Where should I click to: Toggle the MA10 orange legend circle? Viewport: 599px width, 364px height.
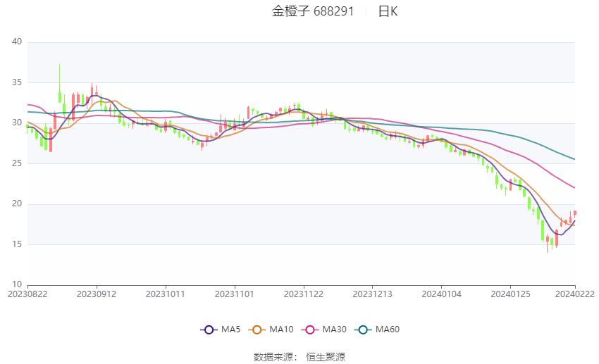point(257,330)
